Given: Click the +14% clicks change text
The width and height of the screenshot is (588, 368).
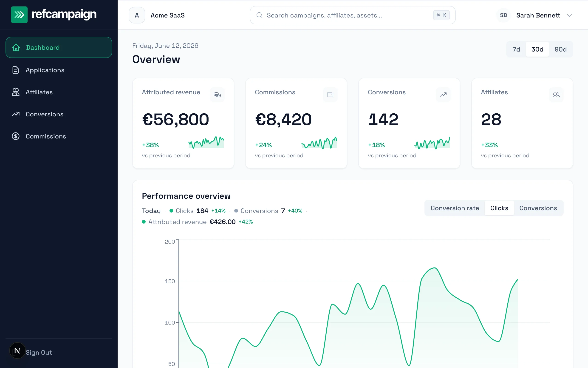Looking at the screenshot, I should [218, 211].
